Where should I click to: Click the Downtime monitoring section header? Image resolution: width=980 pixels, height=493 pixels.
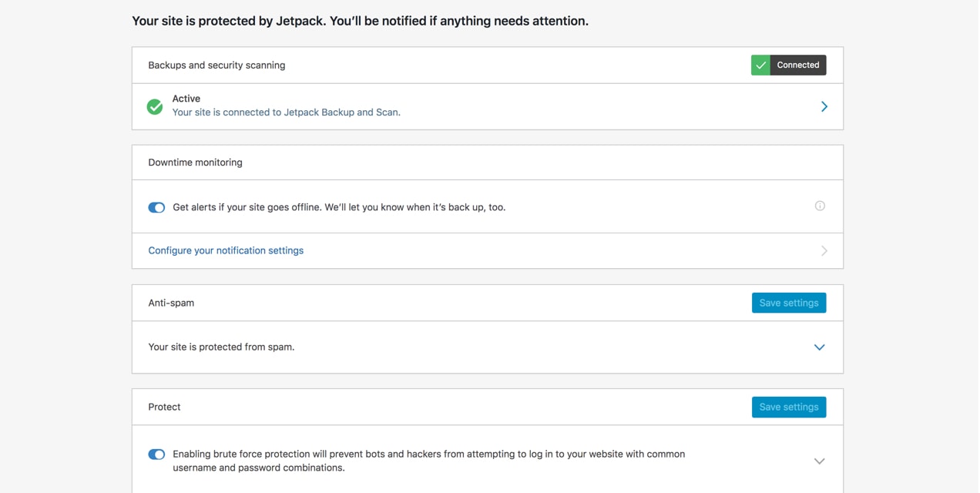coord(195,163)
